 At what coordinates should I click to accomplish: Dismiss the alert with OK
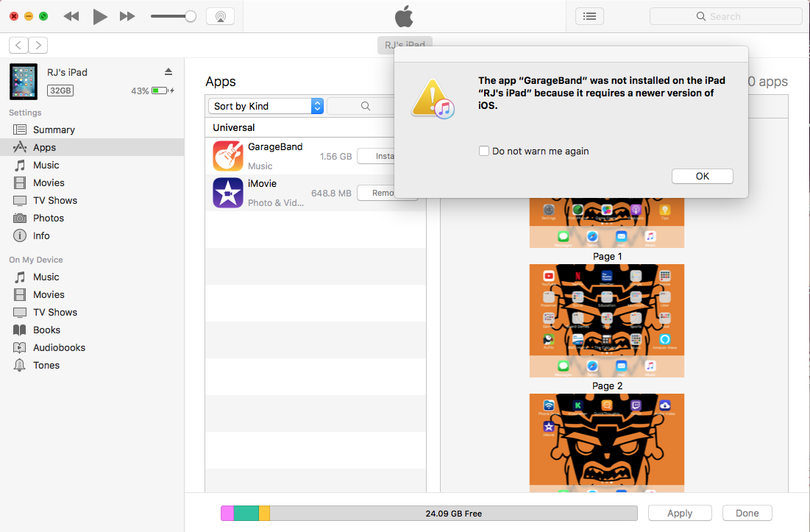702,176
